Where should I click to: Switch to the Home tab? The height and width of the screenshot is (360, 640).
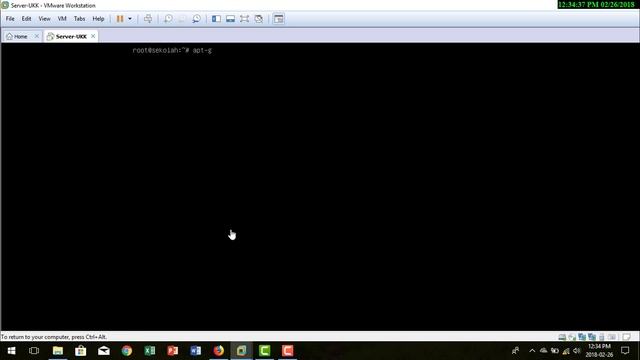click(x=17, y=36)
